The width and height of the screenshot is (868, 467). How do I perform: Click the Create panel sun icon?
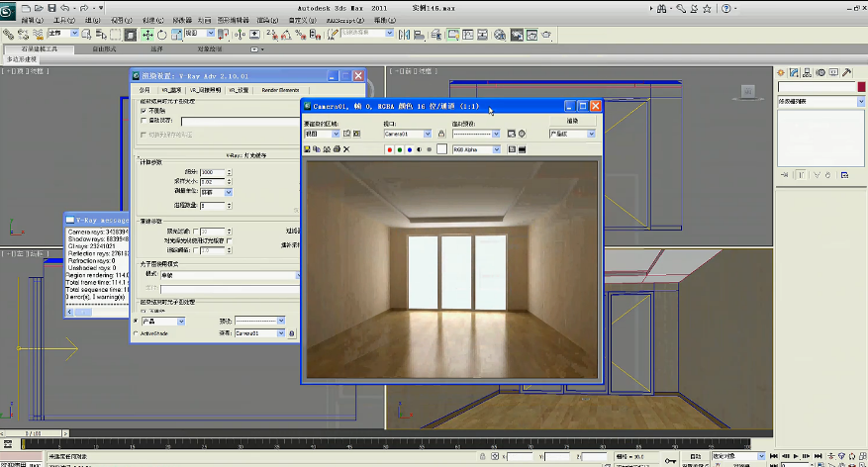781,73
